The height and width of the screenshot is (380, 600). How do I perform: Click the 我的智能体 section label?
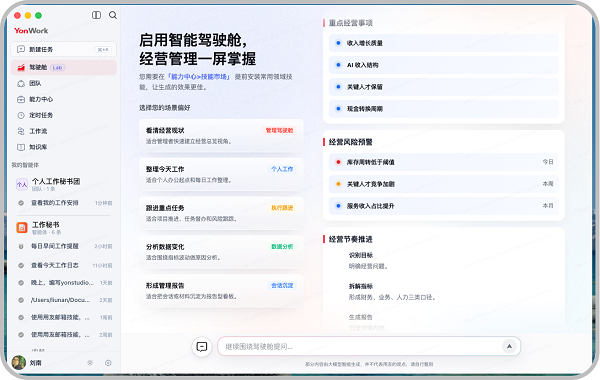(25, 165)
